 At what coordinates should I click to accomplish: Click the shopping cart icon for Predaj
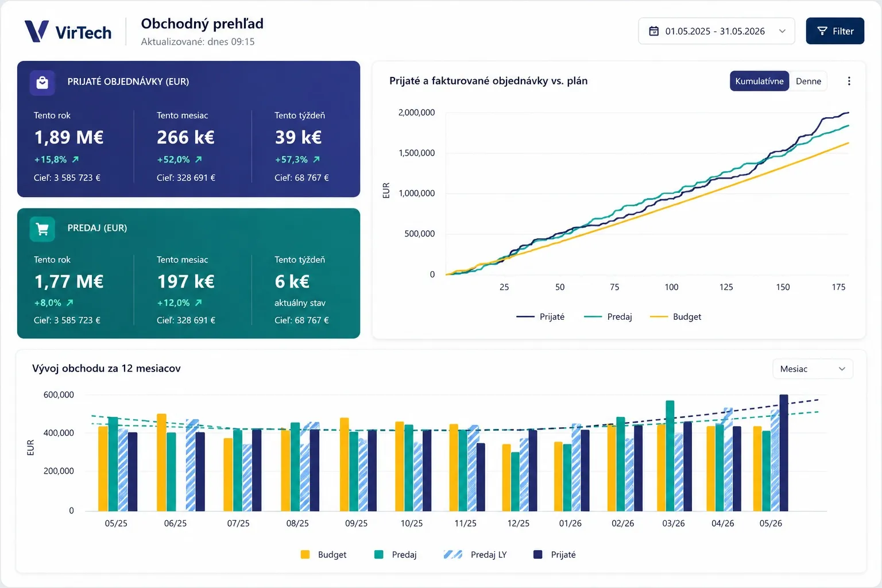(x=42, y=229)
